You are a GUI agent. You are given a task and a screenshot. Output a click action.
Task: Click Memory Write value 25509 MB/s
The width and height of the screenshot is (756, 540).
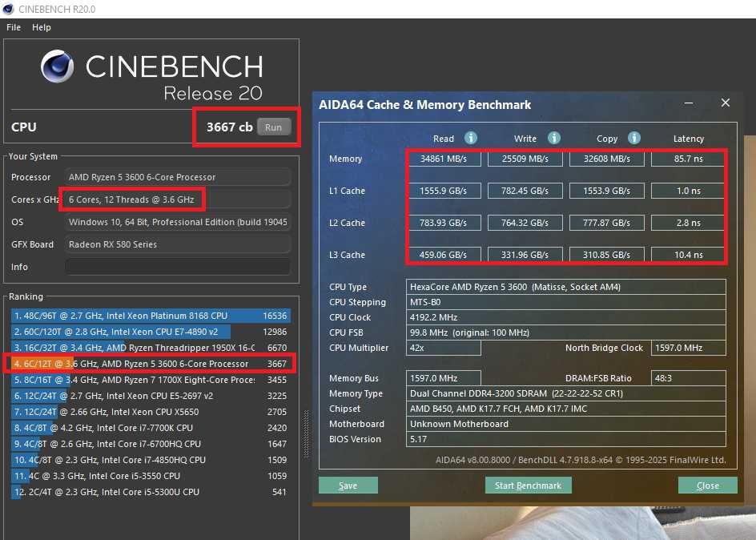(525, 159)
